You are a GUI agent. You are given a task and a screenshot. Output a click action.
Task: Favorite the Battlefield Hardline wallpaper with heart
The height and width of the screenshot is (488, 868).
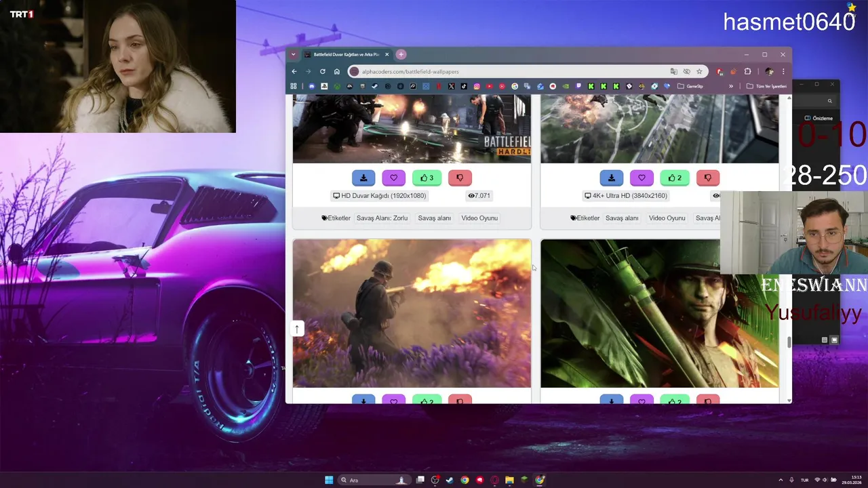click(x=393, y=178)
